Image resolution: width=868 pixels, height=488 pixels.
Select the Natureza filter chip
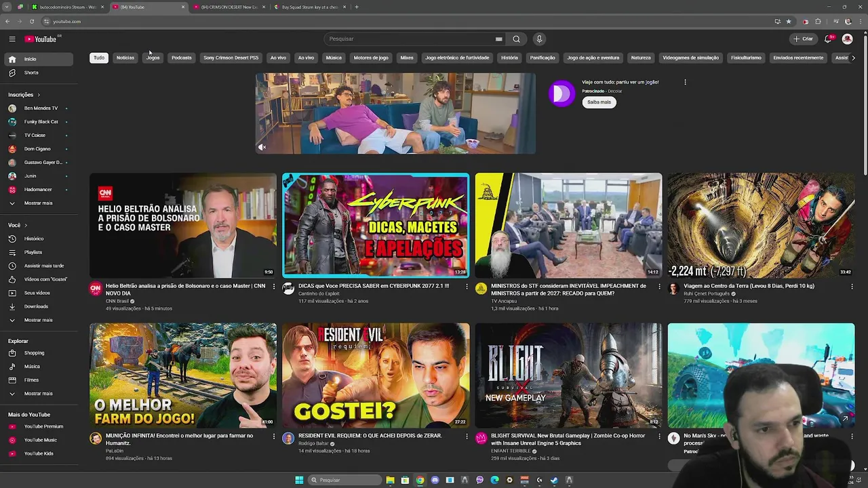pyautogui.click(x=641, y=58)
